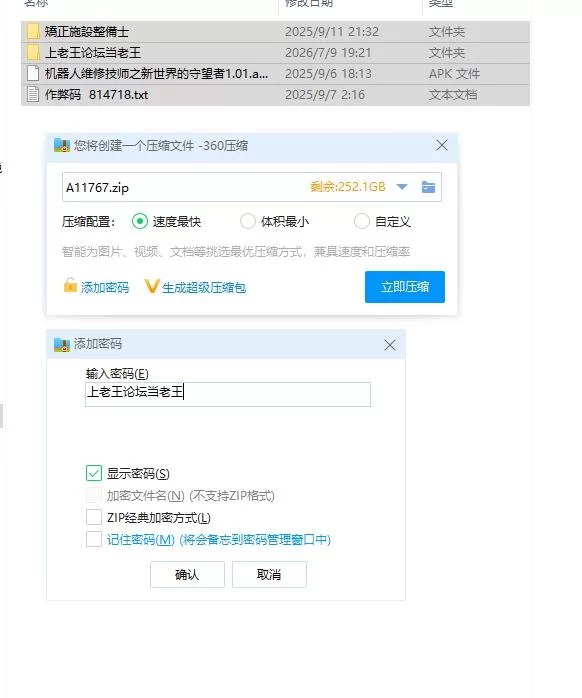Click the APK 文件 type cell
Screen dimensions: 582x698
pyautogui.click(x=454, y=73)
